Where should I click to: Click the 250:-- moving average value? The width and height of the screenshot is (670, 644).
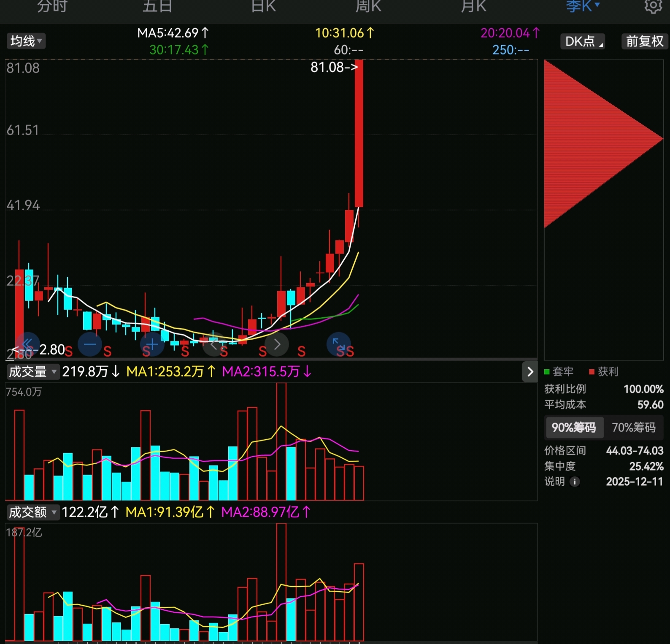pyautogui.click(x=511, y=50)
